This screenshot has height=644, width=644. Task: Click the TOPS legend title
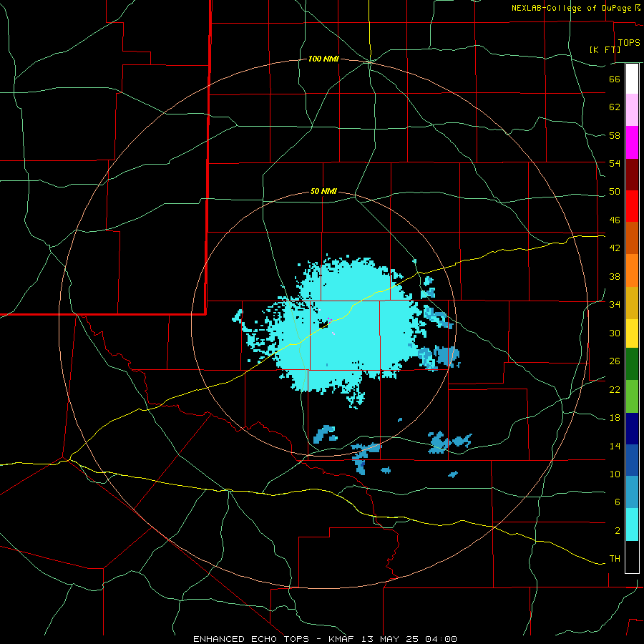pyautogui.click(x=629, y=42)
